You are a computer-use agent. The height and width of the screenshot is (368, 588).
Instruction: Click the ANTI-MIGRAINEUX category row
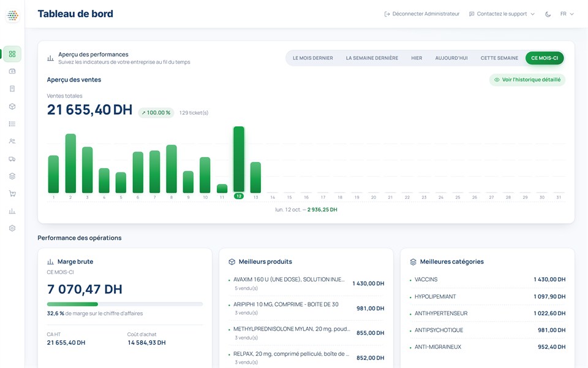[x=488, y=347]
